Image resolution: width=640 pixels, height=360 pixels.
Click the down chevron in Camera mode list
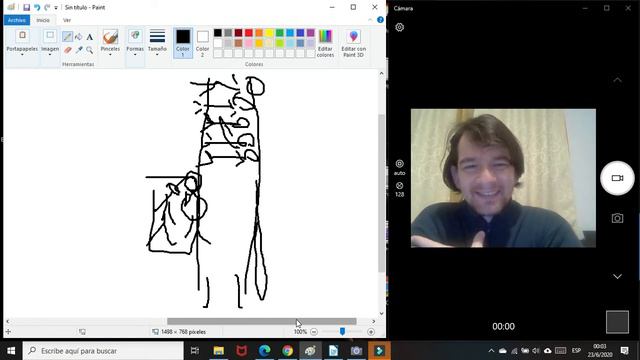(x=617, y=276)
